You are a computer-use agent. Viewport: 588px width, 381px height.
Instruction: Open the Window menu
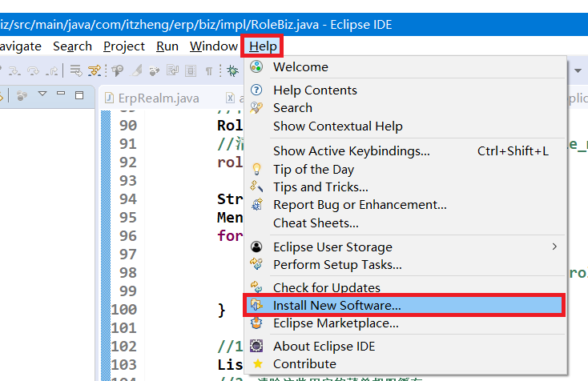(x=214, y=46)
